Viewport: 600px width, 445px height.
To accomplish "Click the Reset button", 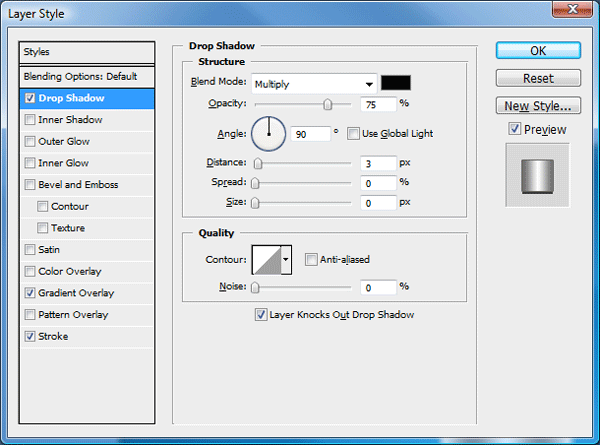I will coord(538,78).
